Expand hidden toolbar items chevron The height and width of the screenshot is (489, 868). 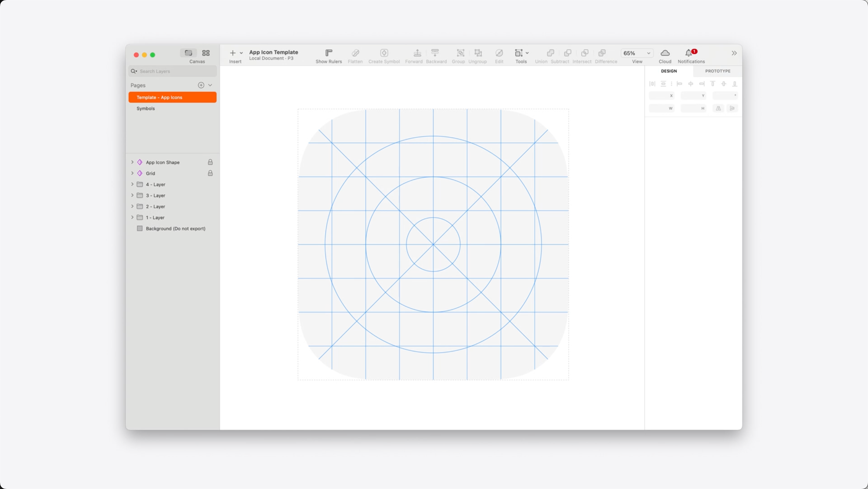click(734, 53)
